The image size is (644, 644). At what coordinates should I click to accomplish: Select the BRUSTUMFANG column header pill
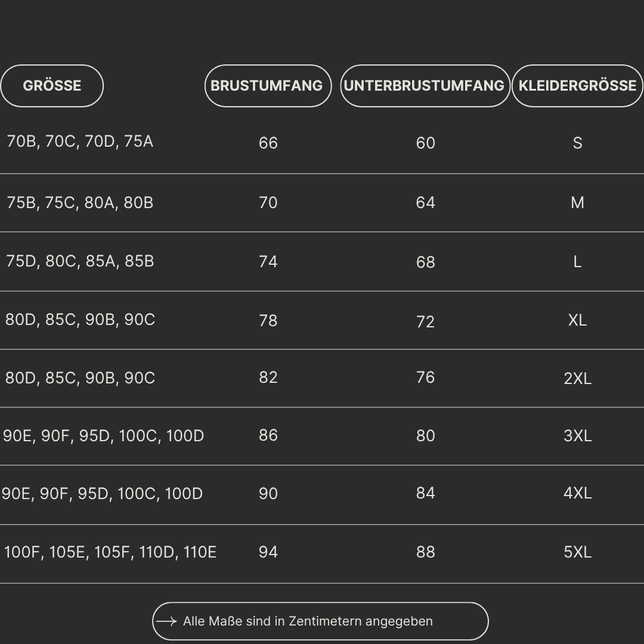268,86
